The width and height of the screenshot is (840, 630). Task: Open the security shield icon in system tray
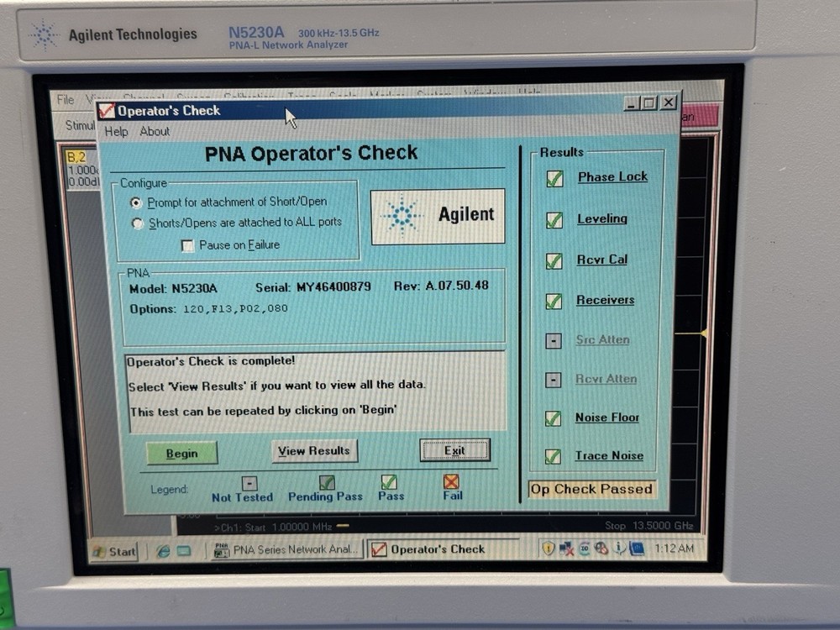549,549
